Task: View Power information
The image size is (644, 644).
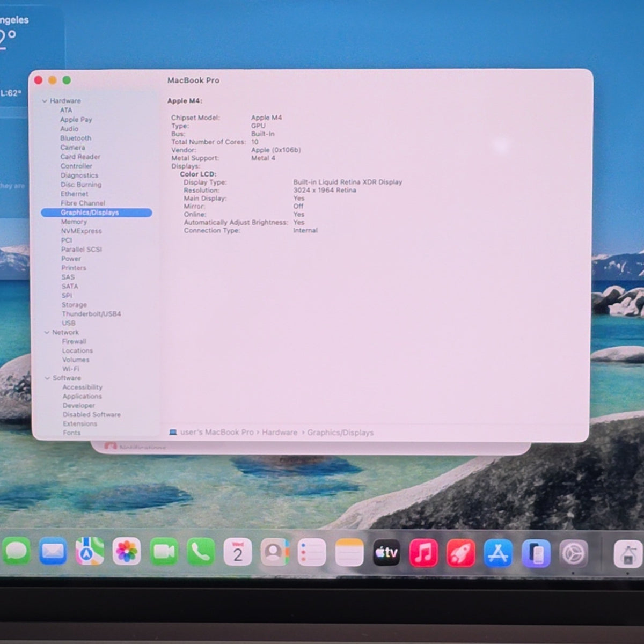Action: (x=71, y=259)
